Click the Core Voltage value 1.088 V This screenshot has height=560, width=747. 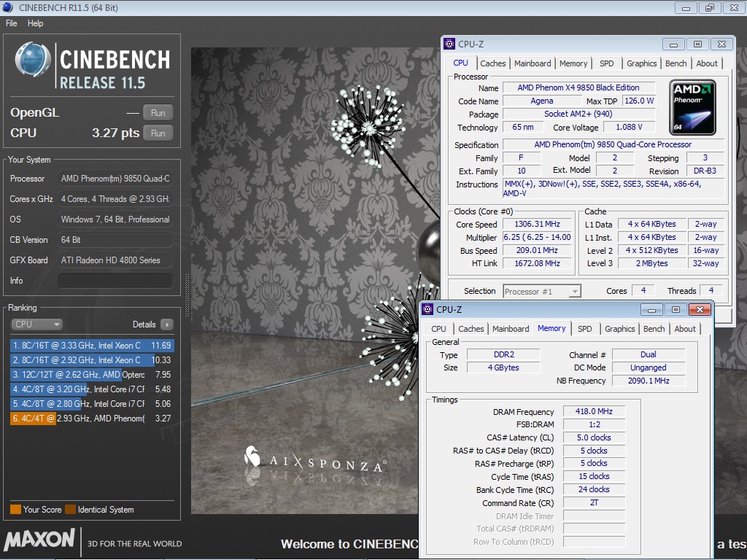point(629,127)
